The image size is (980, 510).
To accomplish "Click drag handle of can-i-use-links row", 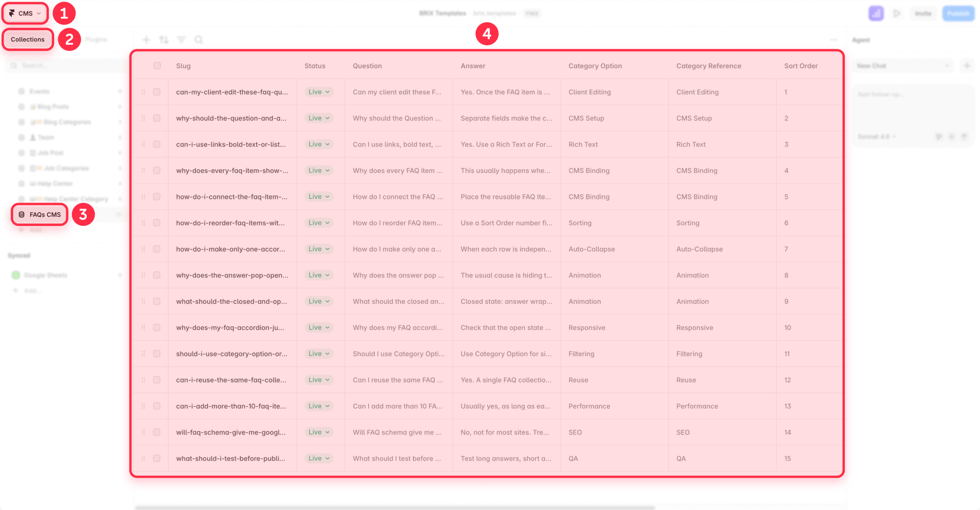I will [143, 144].
